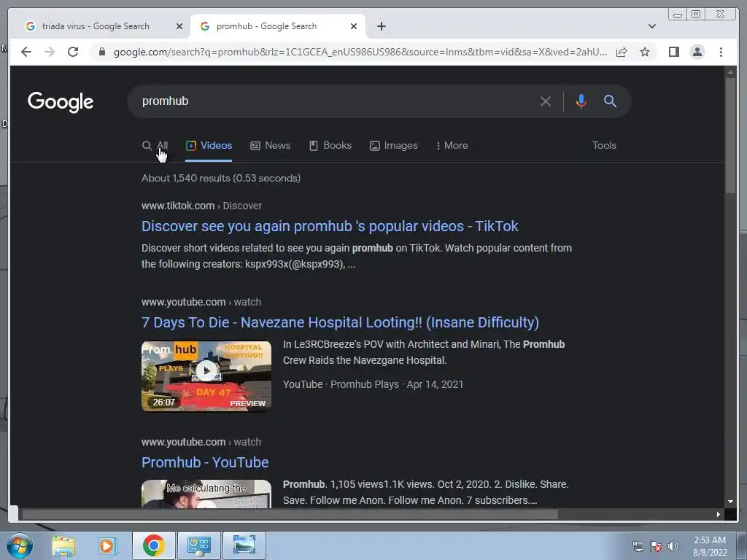The image size is (747, 560).
Task: Open the Promhub - YouTube result
Action: (205, 462)
